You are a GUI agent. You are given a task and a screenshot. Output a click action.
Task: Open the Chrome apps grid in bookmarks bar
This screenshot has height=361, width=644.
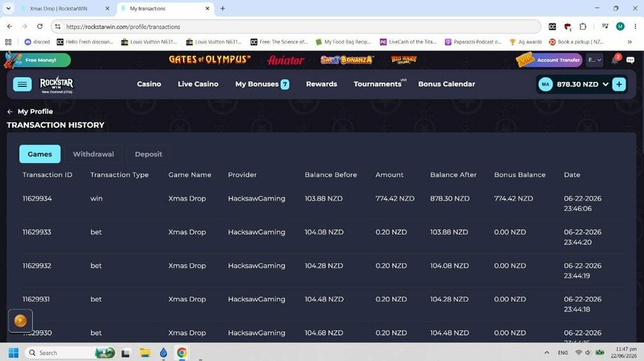[8, 42]
